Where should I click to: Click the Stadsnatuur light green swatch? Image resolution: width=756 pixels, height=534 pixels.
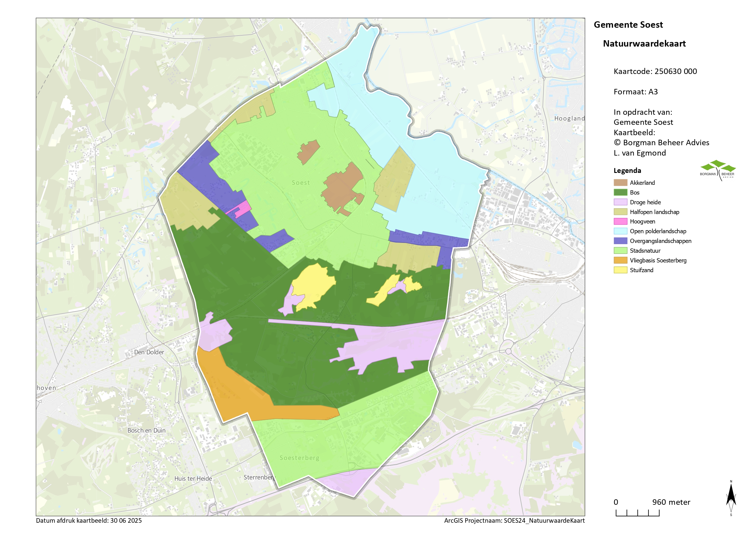click(620, 250)
